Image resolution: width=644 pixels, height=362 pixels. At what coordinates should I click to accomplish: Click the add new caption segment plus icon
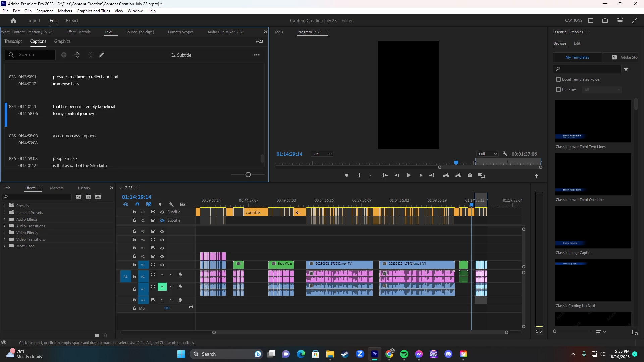[x=64, y=55]
